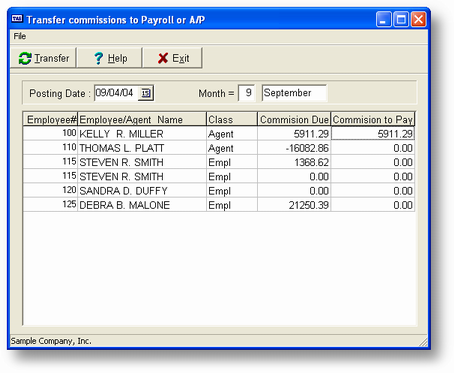Open the Help button
454x373 pixels.
coord(110,58)
